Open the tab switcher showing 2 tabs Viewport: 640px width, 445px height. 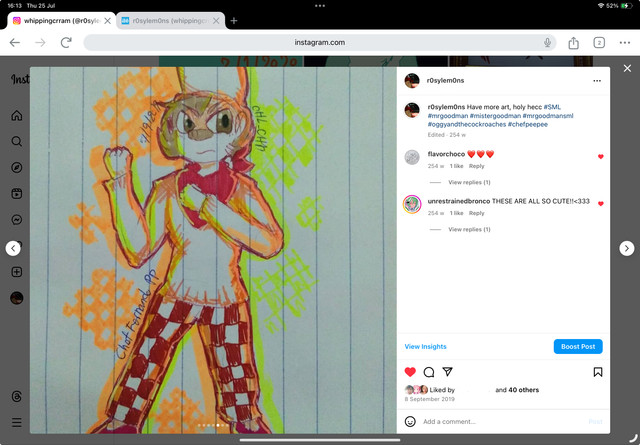599,42
